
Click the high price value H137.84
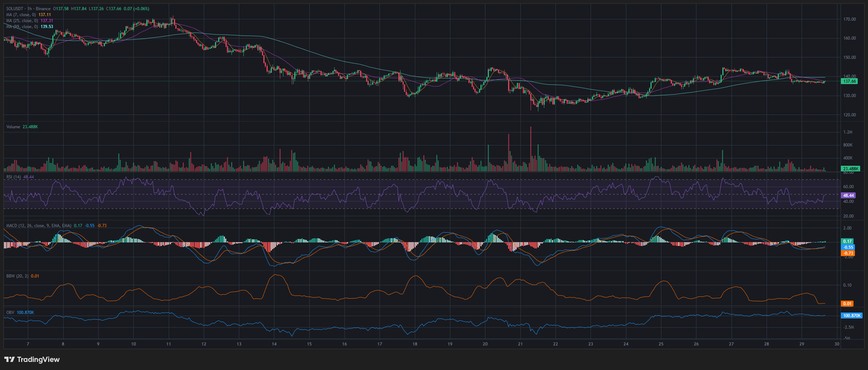(x=79, y=9)
